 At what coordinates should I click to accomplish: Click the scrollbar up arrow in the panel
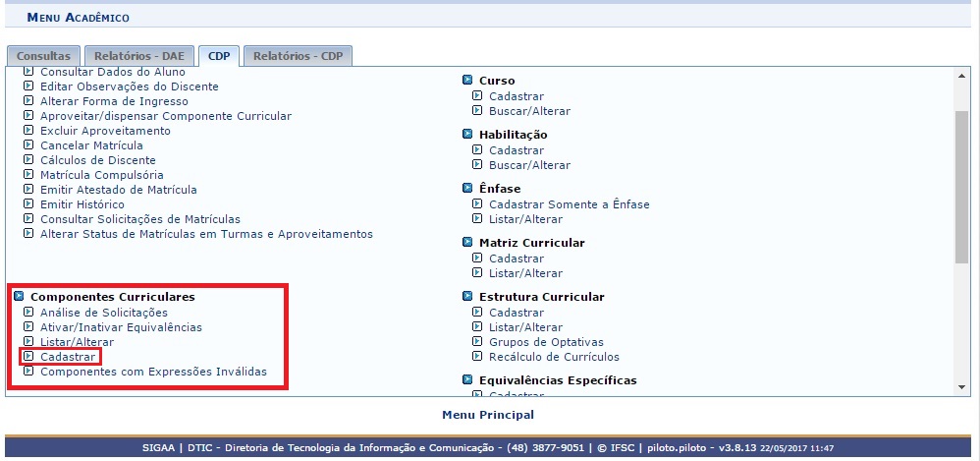(961, 76)
